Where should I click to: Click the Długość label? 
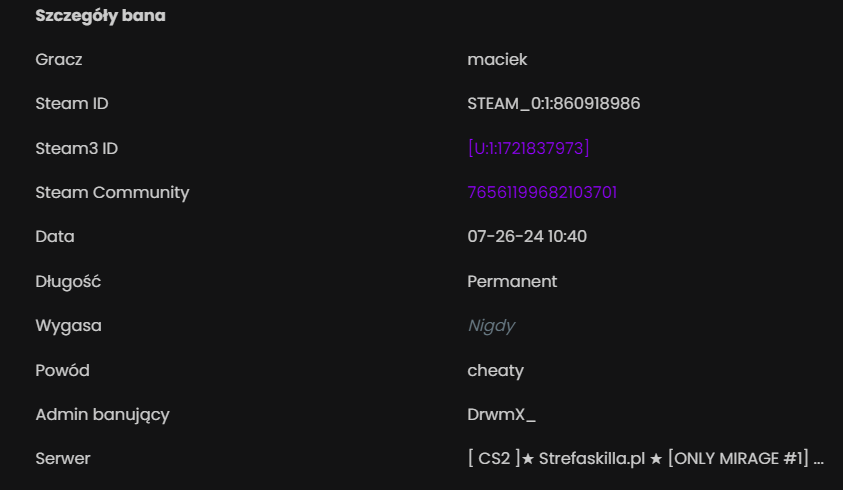(x=68, y=281)
